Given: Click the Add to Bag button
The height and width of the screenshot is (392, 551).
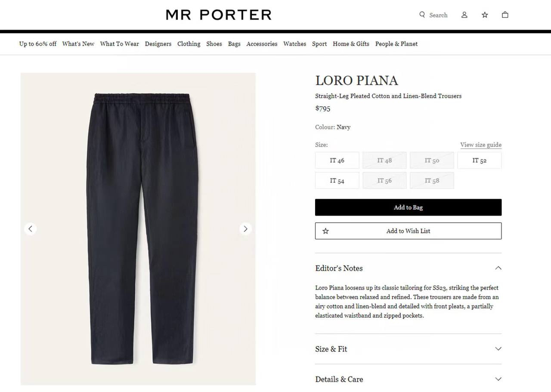Looking at the screenshot, I should pyautogui.click(x=408, y=207).
